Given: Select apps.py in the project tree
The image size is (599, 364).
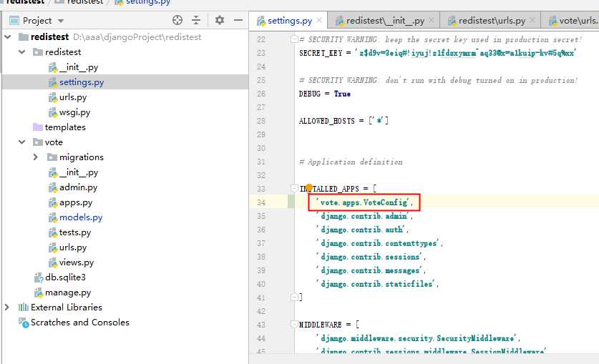Looking at the screenshot, I should click(76, 202).
